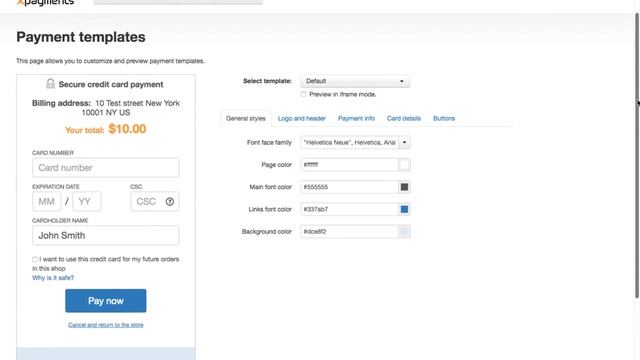Open the Select template dropdown
Viewport: 640px width, 360px height.
click(x=355, y=81)
